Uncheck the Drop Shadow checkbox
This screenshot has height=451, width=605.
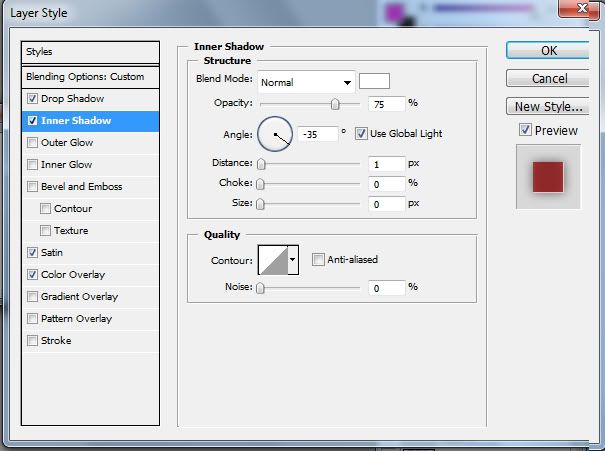pos(33,99)
